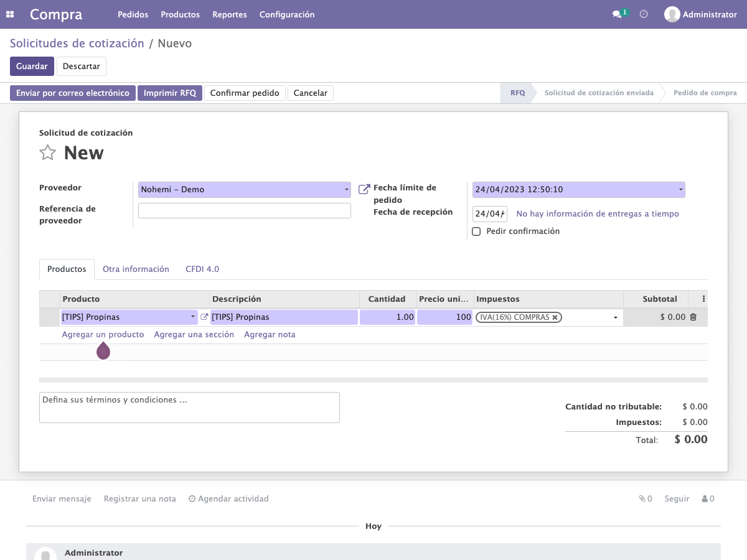This screenshot has width=747, height=560.
Task: Click the Impuestos column header
Action: tap(548, 299)
